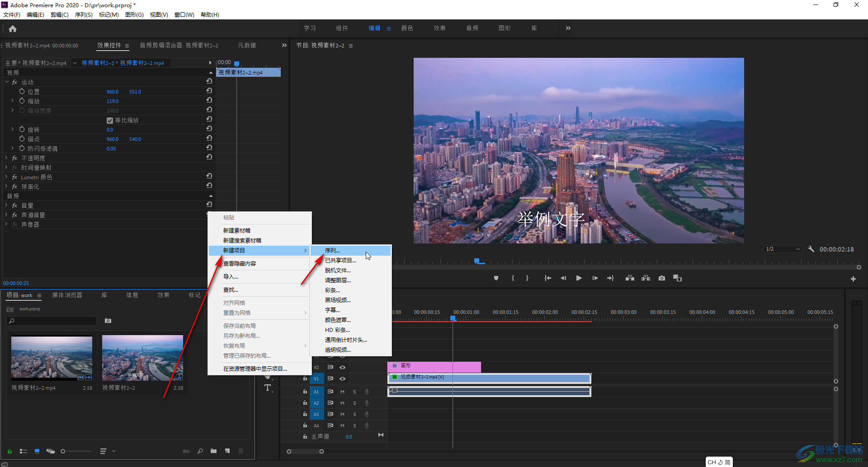Click the project search field
Viewport: 868px width, 467px height.
click(x=52, y=321)
